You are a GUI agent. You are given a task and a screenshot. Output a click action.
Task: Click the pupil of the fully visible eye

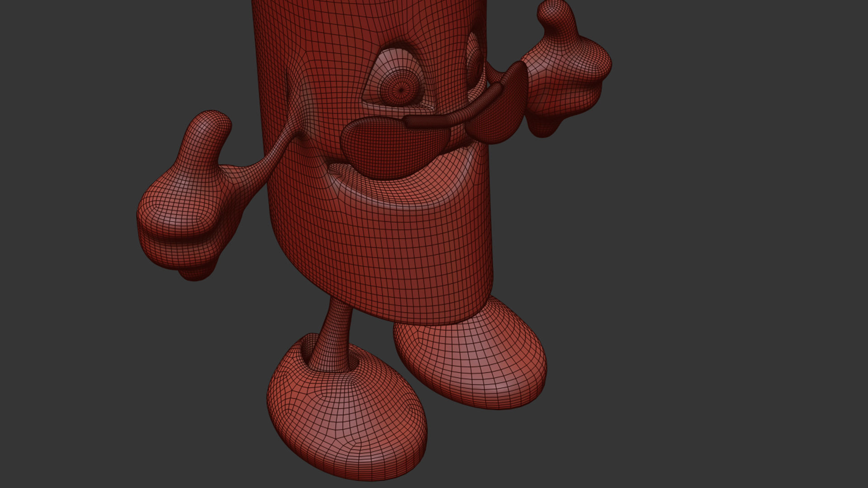coord(401,89)
